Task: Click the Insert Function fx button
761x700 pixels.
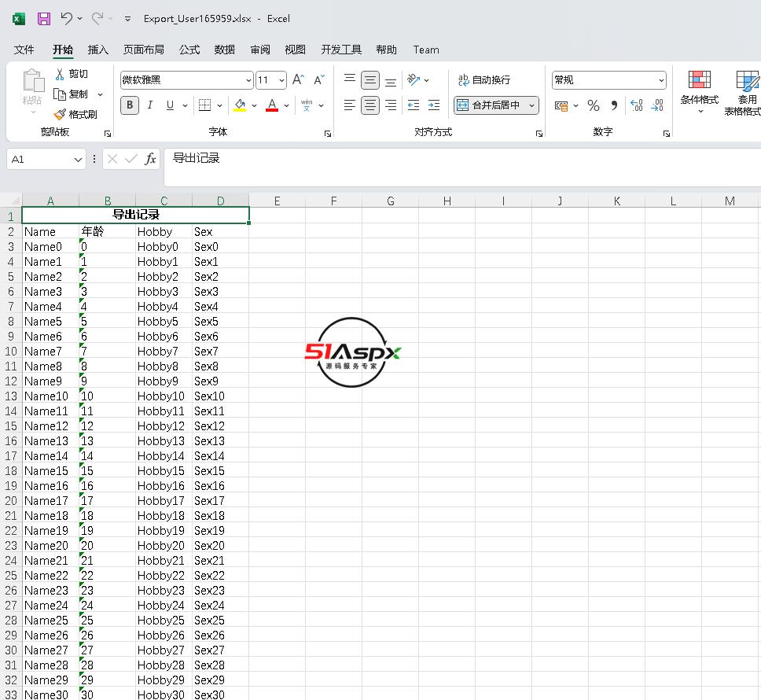Action: click(150, 159)
